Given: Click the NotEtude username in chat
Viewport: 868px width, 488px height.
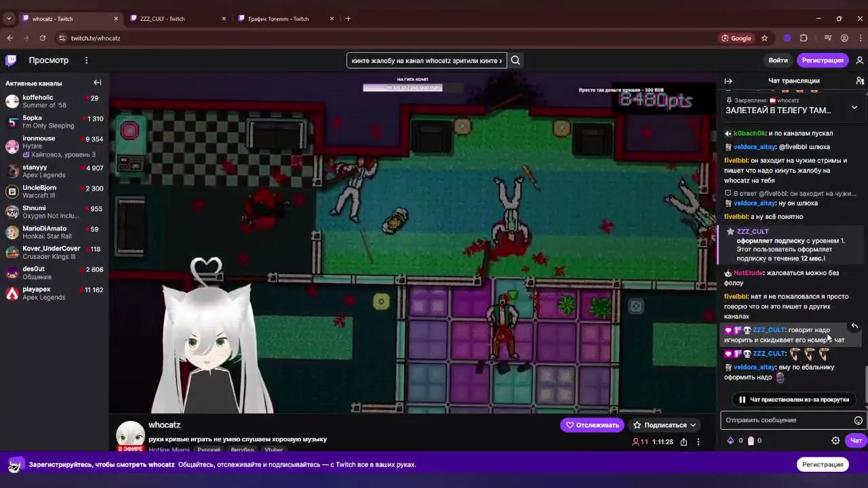Looking at the screenshot, I should point(749,273).
